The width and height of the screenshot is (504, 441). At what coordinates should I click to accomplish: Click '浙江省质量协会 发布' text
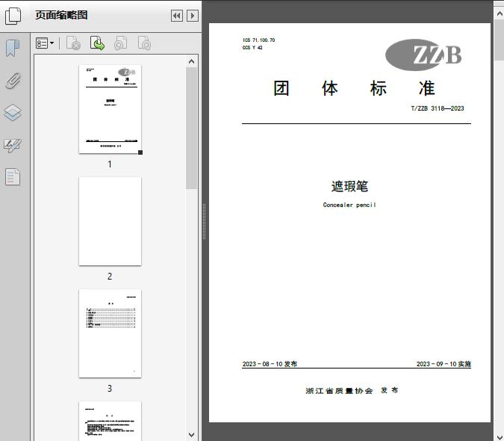352,390
